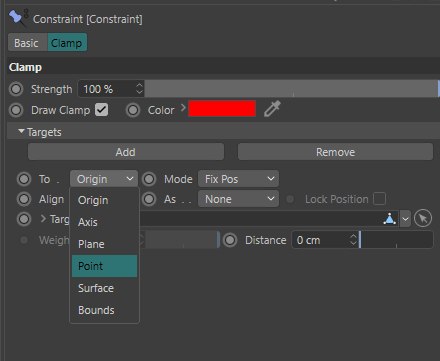Open the To dropdown showing Origin
The image size is (440, 361).
(104, 179)
